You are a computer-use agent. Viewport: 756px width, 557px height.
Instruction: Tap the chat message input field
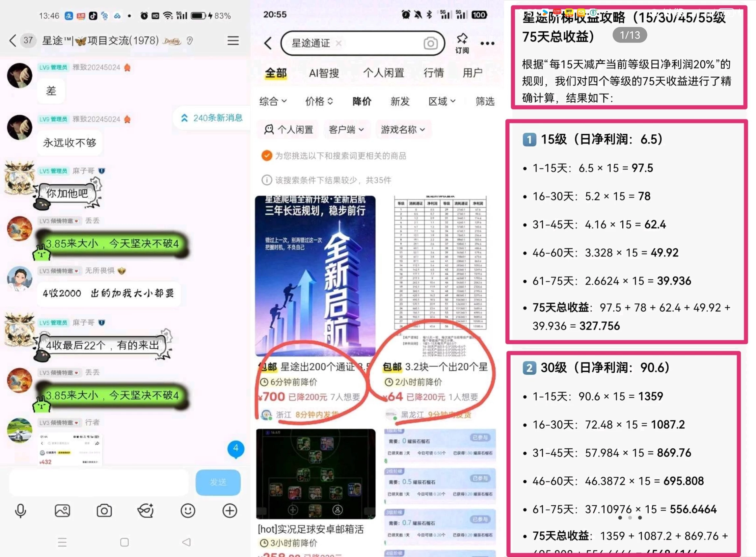98,482
